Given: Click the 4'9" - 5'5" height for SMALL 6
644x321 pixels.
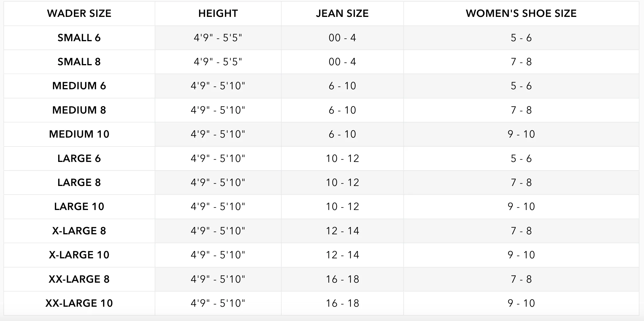Looking at the screenshot, I should tap(218, 38).
